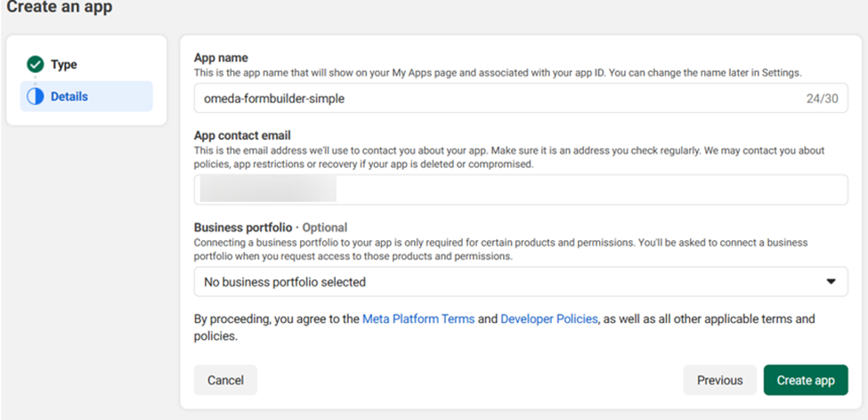Screen dimensions: 868x420
Task: Click the 'App contact email' label
Action: coord(244,136)
